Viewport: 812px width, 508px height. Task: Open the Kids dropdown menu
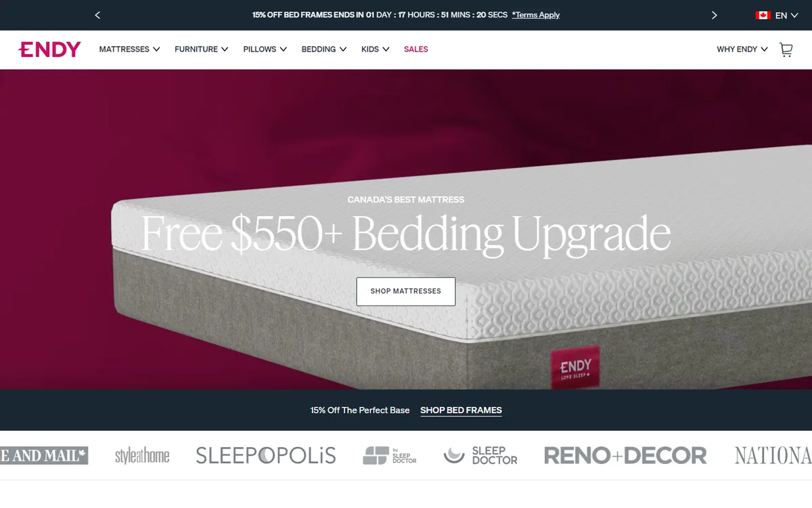tap(376, 49)
